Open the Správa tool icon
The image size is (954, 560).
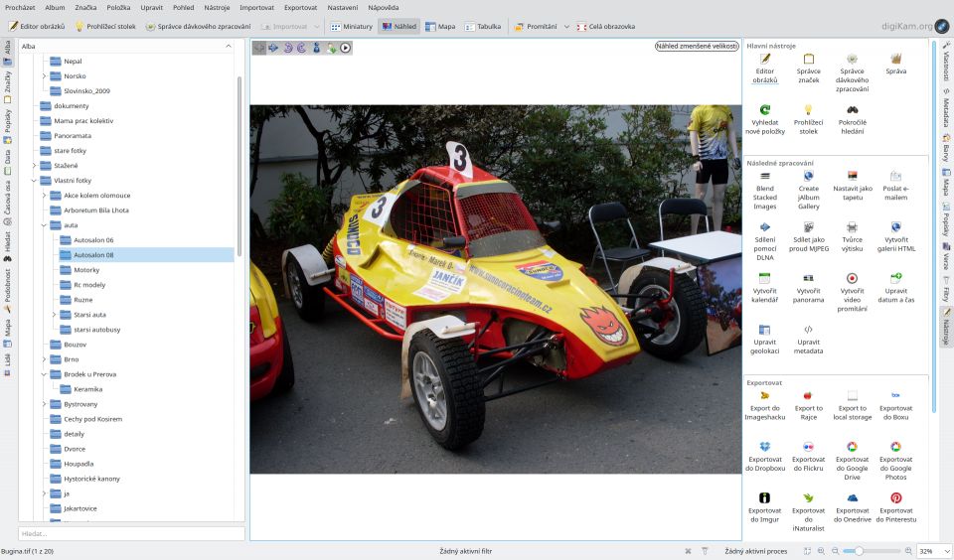(x=895, y=64)
